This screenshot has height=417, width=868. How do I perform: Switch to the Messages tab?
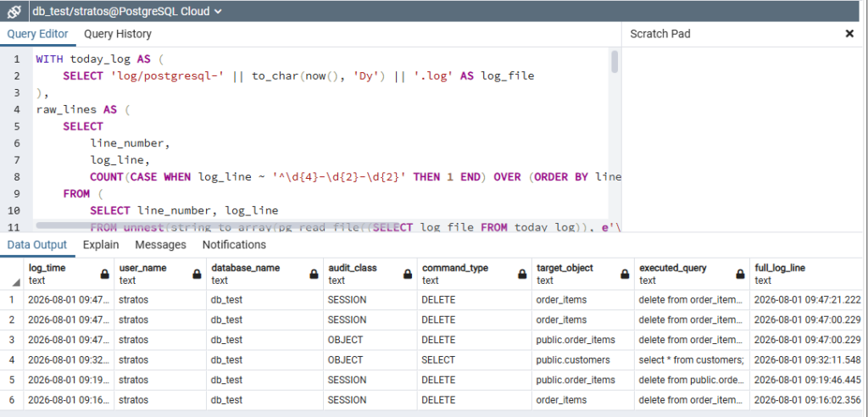coord(160,245)
